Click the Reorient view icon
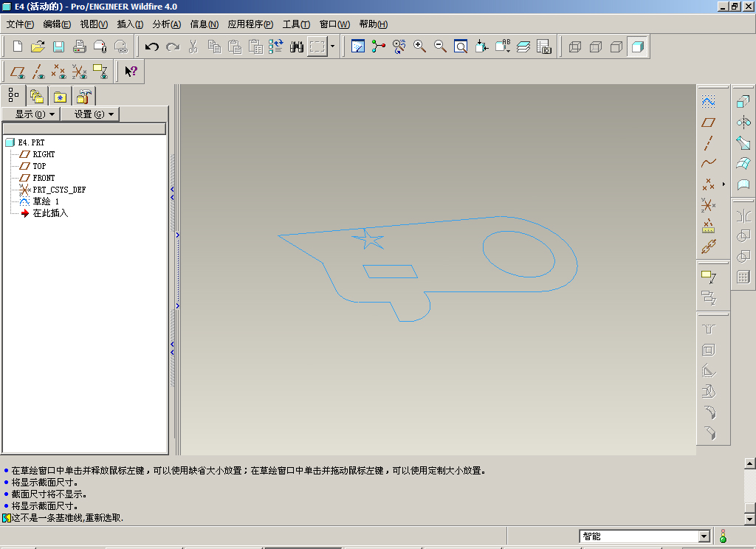756x549 pixels. point(481,46)
